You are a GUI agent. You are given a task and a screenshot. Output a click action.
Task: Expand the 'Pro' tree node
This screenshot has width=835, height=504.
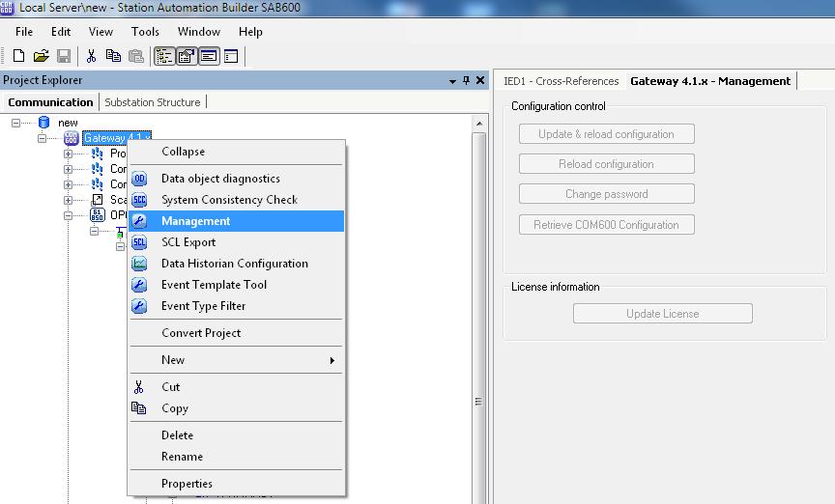pyautogui.click(x=69, y=154)
